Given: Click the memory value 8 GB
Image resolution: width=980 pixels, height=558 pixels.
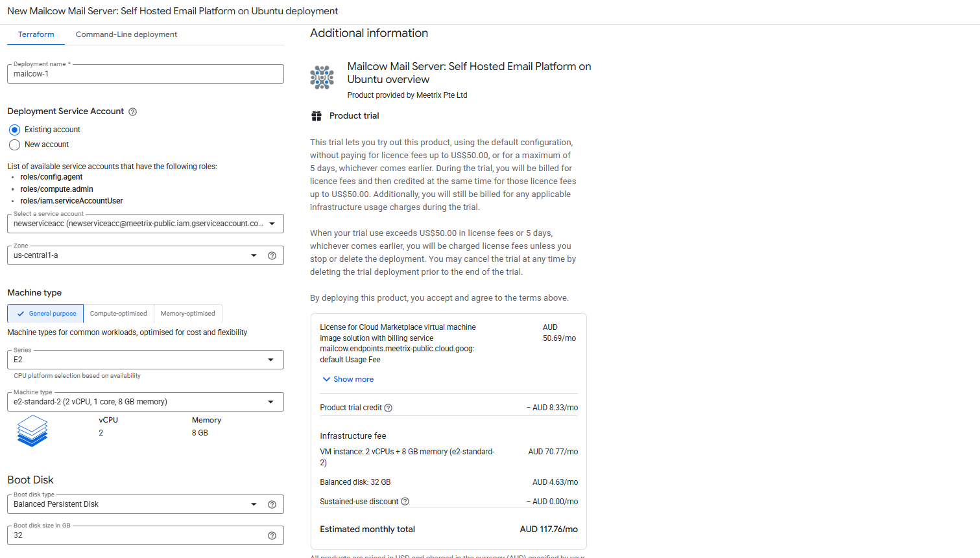Looking at the screenshot, I should point(200,433).
